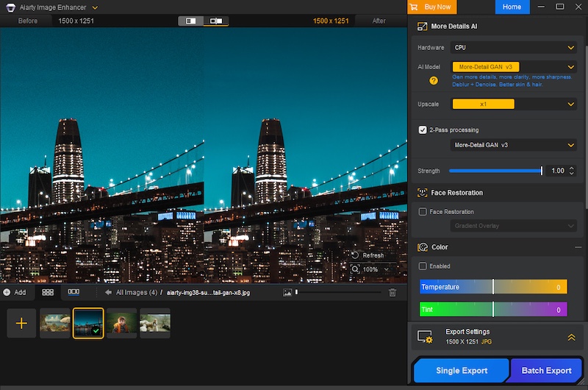Click the Batch Export button
588x390 pixels.
(546, 371)
